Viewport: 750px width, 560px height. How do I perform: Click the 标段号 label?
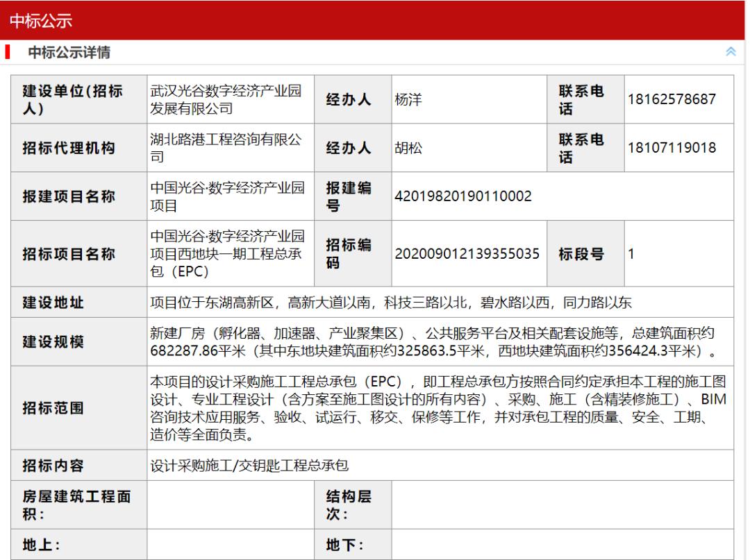click(x=581, y=254)
